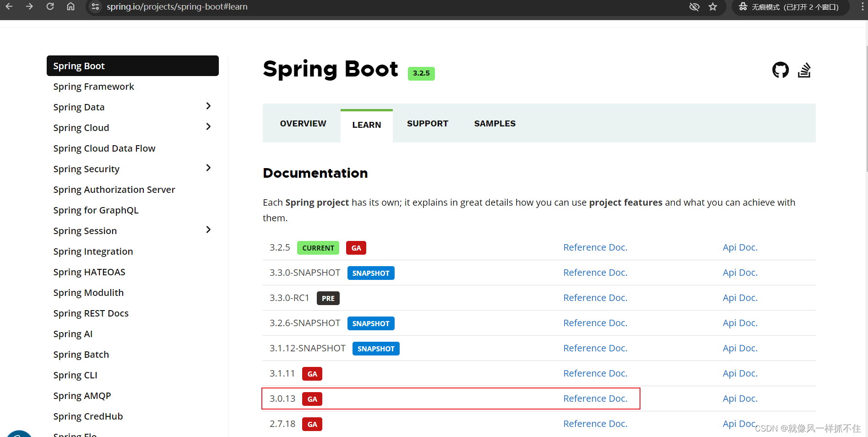Click the Spring Security sidebar label

point(86,169)
